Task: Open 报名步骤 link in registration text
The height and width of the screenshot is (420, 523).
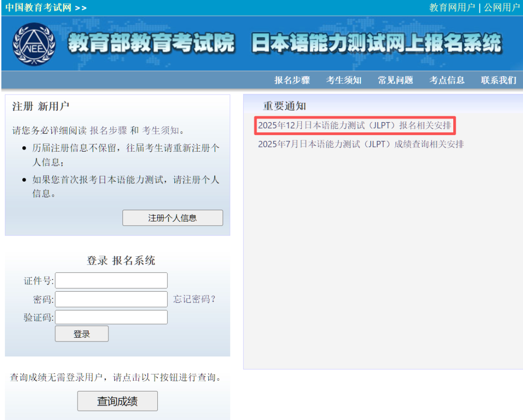Action: click(108, 130)
